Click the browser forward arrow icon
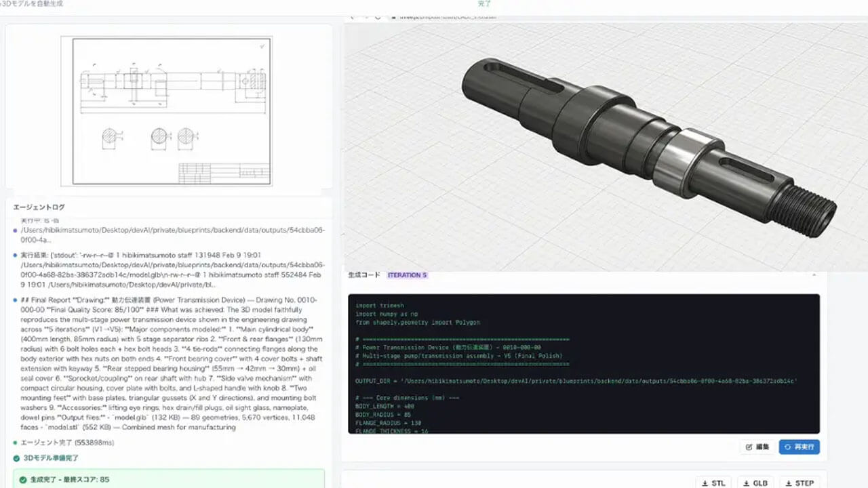The height and width of the screenshot is (488, 868). (x=366, y=16)
